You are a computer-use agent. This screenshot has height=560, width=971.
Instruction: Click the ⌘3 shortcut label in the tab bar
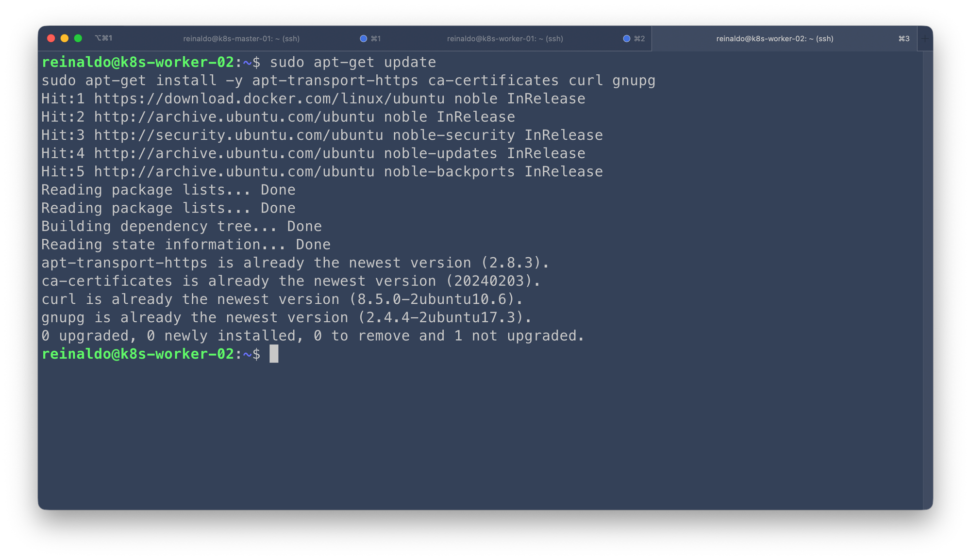[x=904, y=39]
